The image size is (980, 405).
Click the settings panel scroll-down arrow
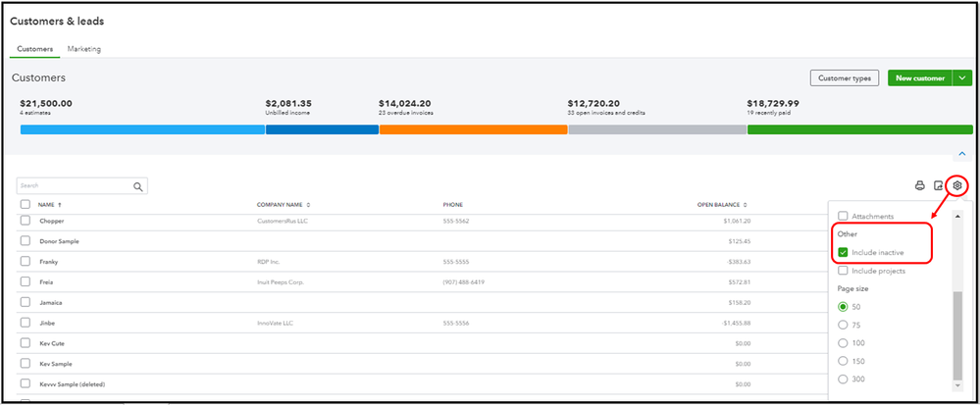tap(958, 386)
